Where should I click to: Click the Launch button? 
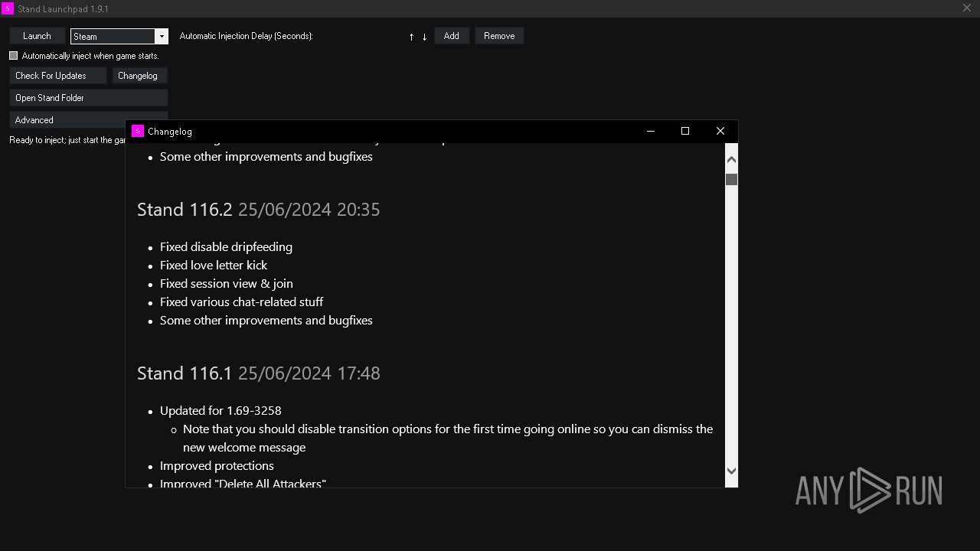pos(37,36)
